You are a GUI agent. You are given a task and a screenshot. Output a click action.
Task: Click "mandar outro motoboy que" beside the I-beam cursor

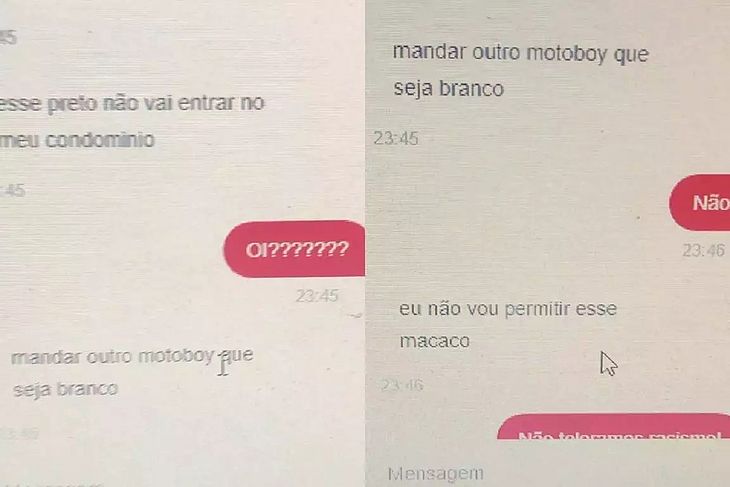[132, 357]
